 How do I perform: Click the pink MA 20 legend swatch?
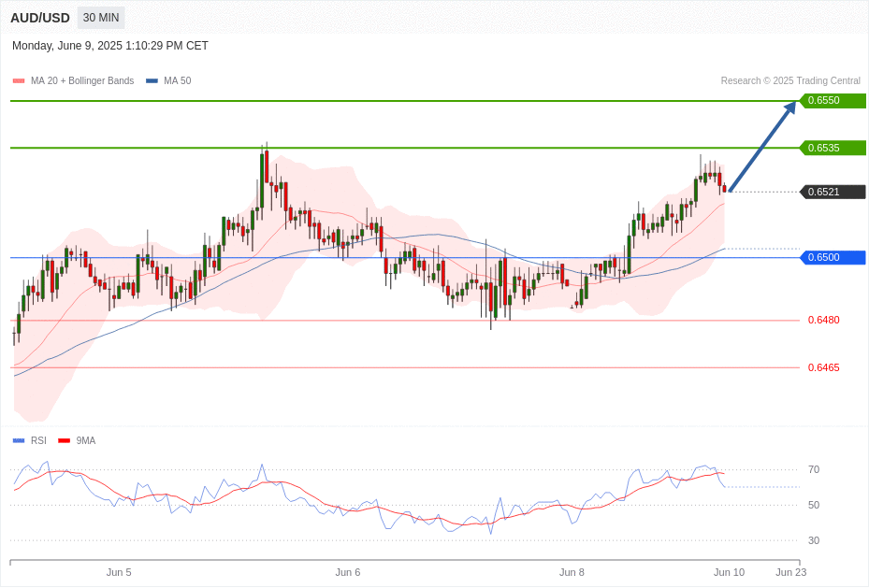tap(19, 80)
